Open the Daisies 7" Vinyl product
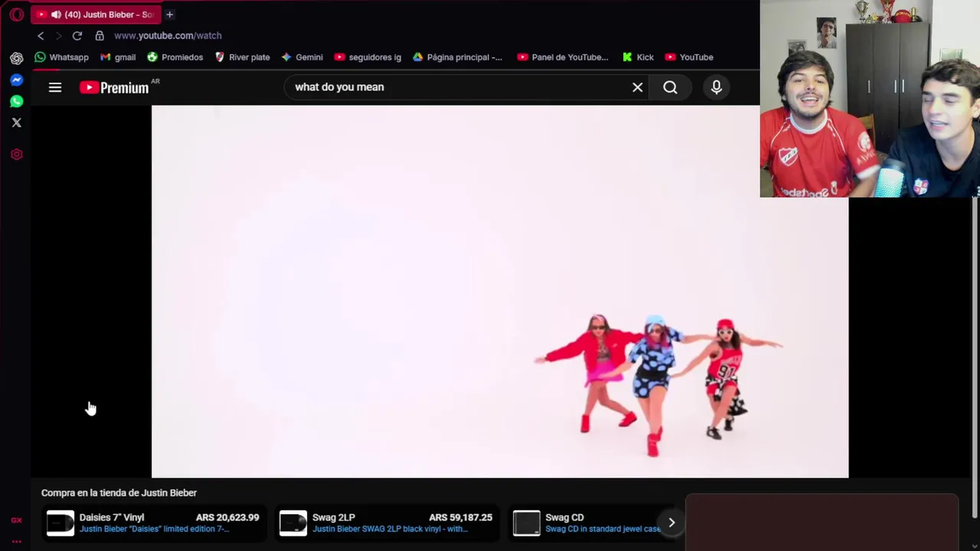 [153, 523]
